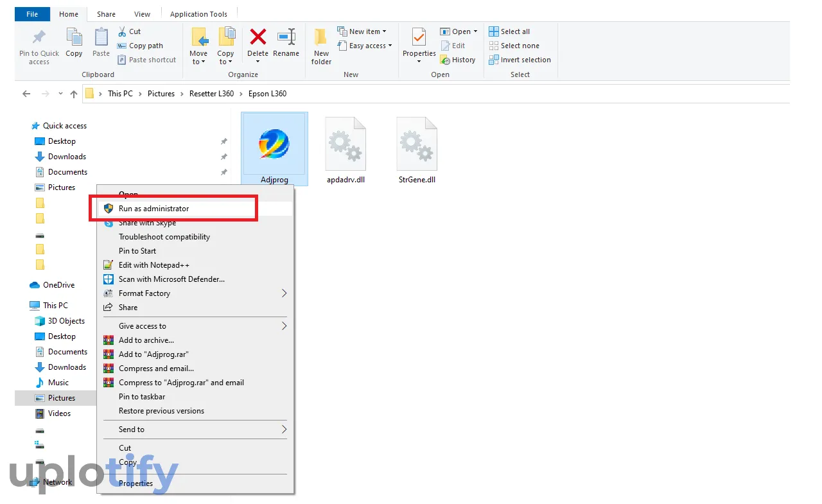
Task: Choose Run as administrator in the context menu
Action: coord(196,209)
